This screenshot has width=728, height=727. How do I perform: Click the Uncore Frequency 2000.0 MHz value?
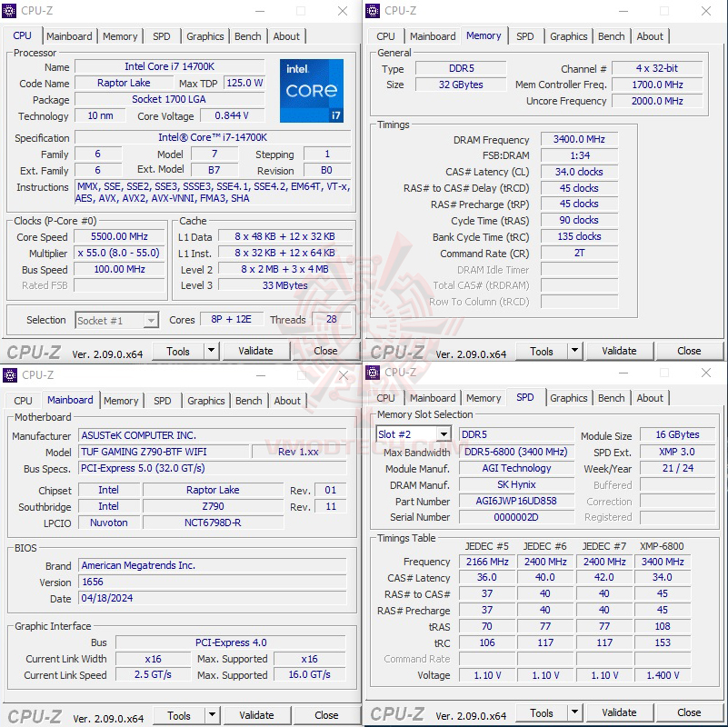coord(657,101)
